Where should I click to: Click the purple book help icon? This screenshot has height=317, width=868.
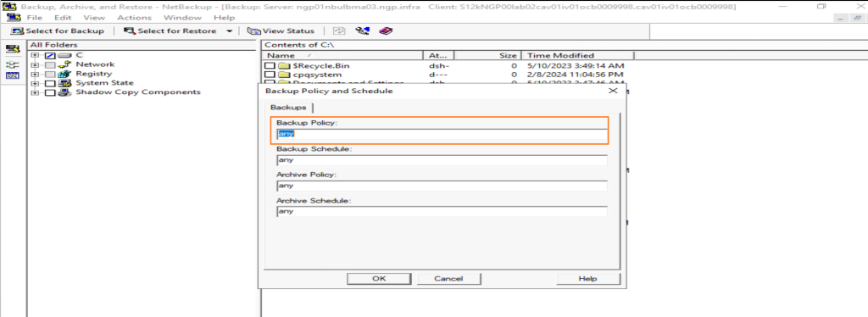tap(386, 31)
